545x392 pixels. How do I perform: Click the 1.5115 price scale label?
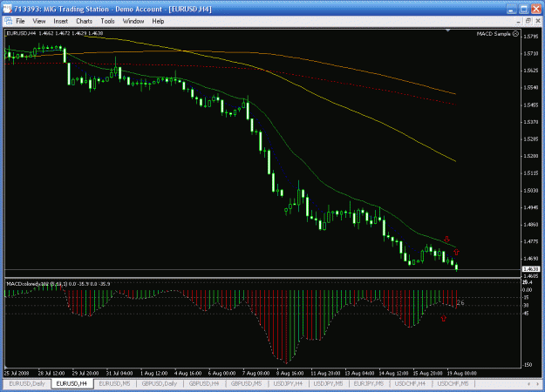(531, 173)
